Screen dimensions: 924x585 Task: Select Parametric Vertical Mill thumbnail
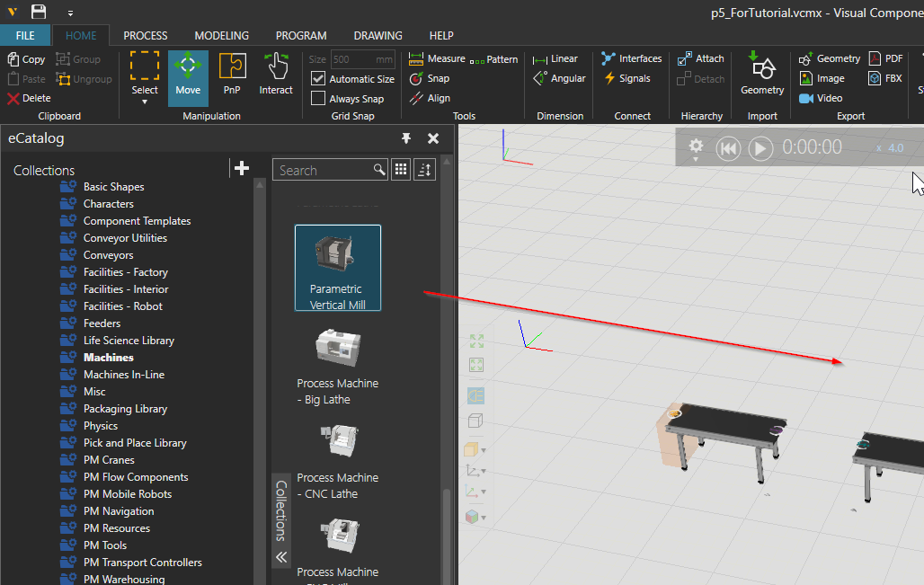(338, 268)
